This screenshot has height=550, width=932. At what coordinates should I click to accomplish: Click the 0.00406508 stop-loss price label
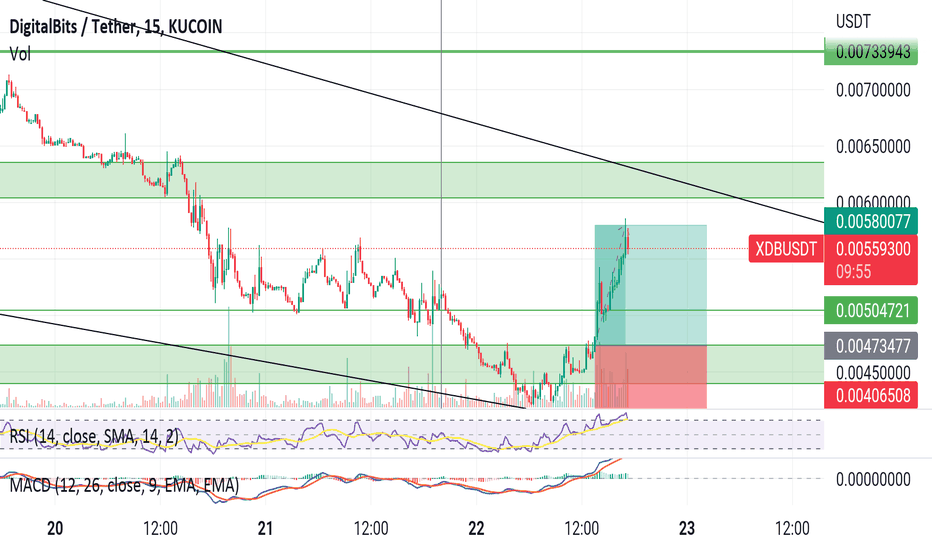[x=871, y=395]
